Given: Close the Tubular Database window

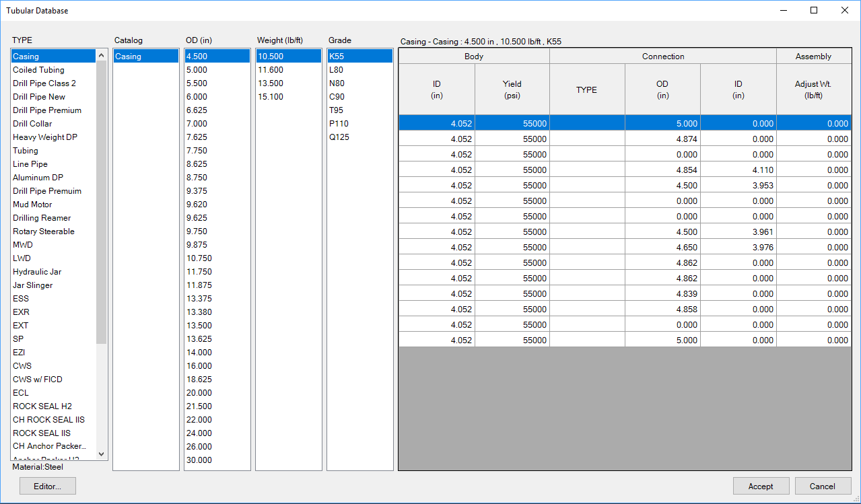Looking at the screenshot, I should click(x=844, y=10).
